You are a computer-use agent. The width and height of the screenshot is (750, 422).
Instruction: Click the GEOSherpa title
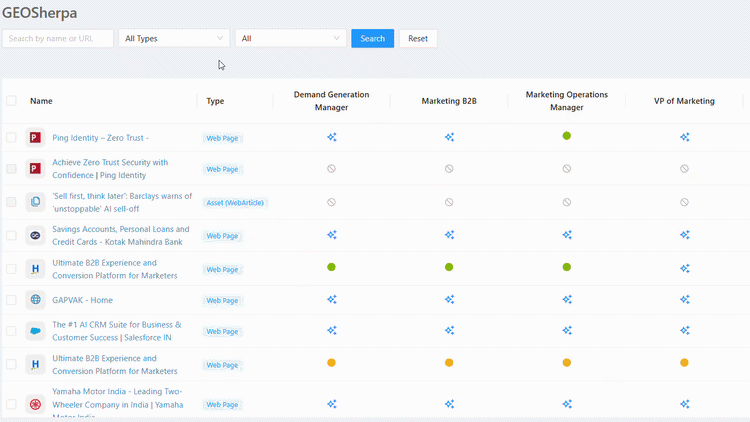coord(39,12)
